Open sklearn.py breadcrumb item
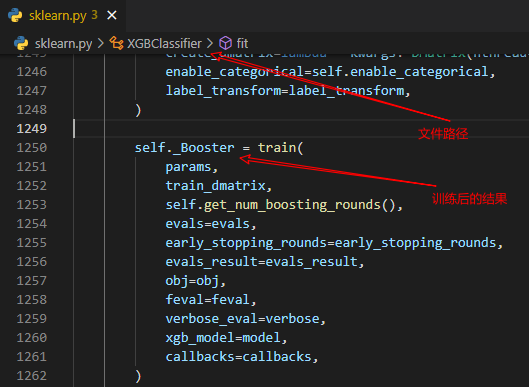 click(63, 44)
